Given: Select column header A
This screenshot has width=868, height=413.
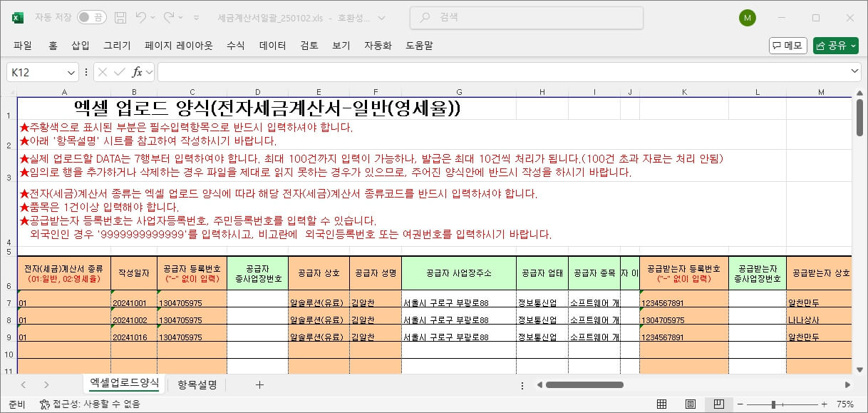Looking at the screenshot, I should pyautogui.click(x=64, y=92).
